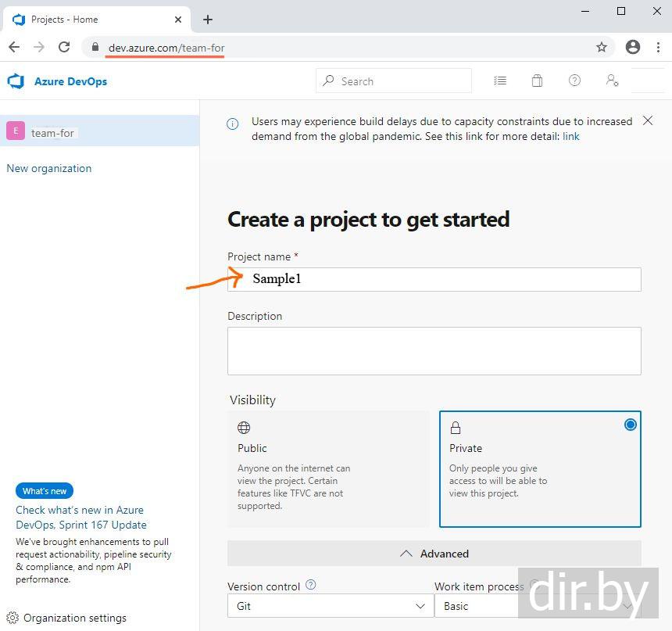This screenshot has width=672, height=631.
Task: Open the Version control Git dropdown
Action: click(x=330, y=606)
